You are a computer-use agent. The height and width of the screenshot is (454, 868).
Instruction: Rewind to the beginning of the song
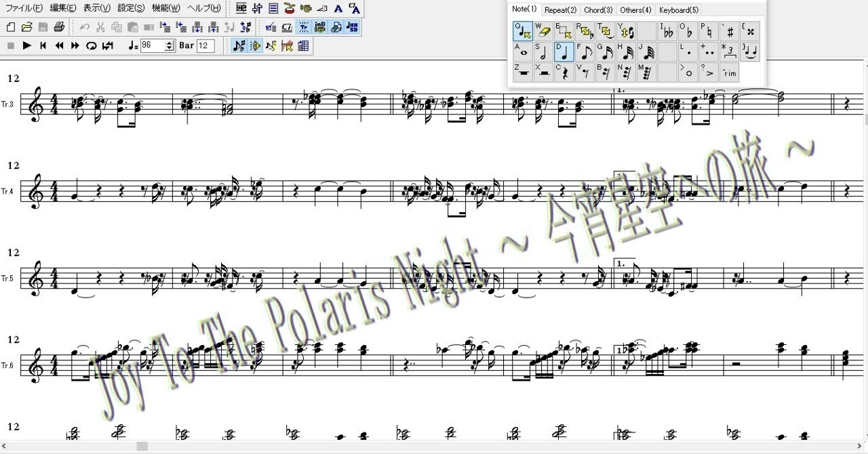click(x=43, y=46)
